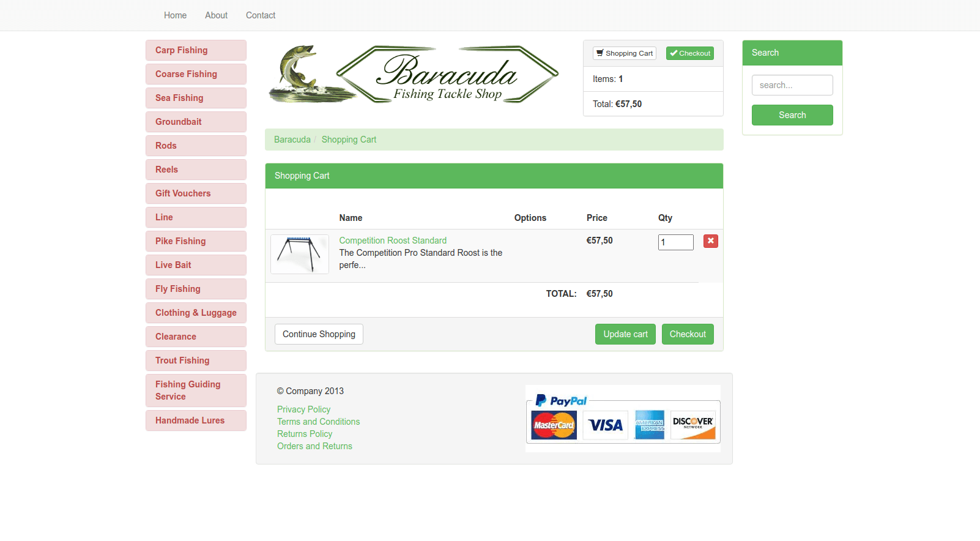Open the Contact page
This screenshot has width=980, height=541.
[x=261, y=15]
